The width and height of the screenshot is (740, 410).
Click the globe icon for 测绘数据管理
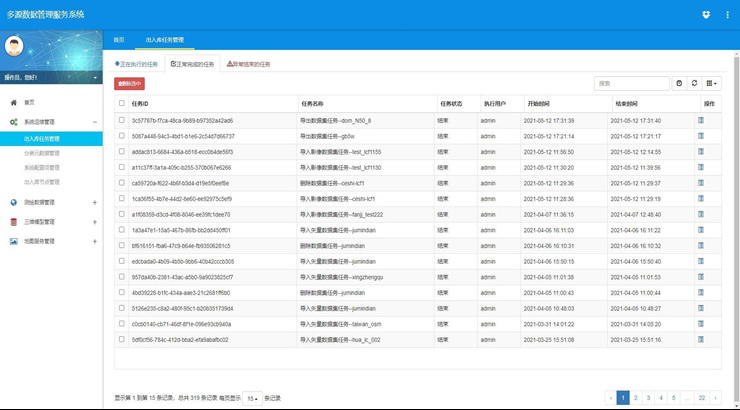pyautogui.click(x=14, y=203)
